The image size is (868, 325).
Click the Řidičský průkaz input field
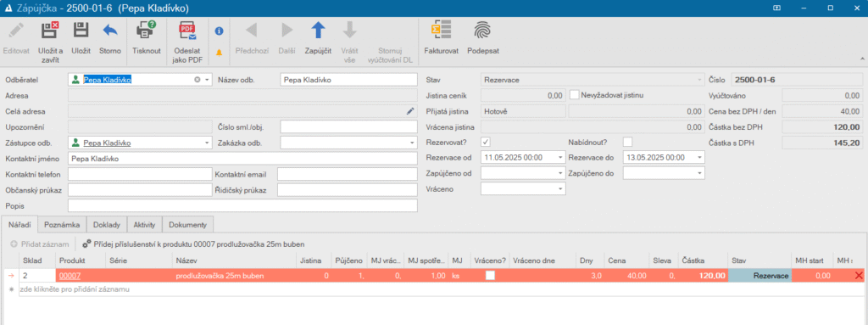click(x=347, y=190)
